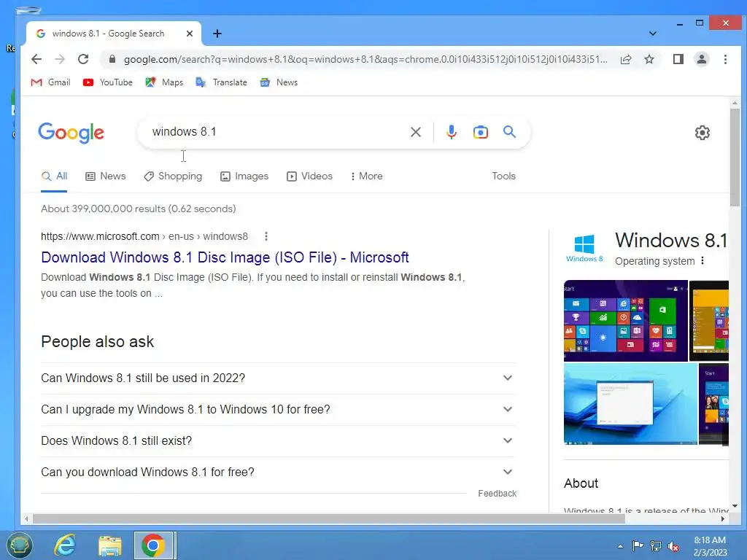Open YouTube bookmark

point(108,82)
